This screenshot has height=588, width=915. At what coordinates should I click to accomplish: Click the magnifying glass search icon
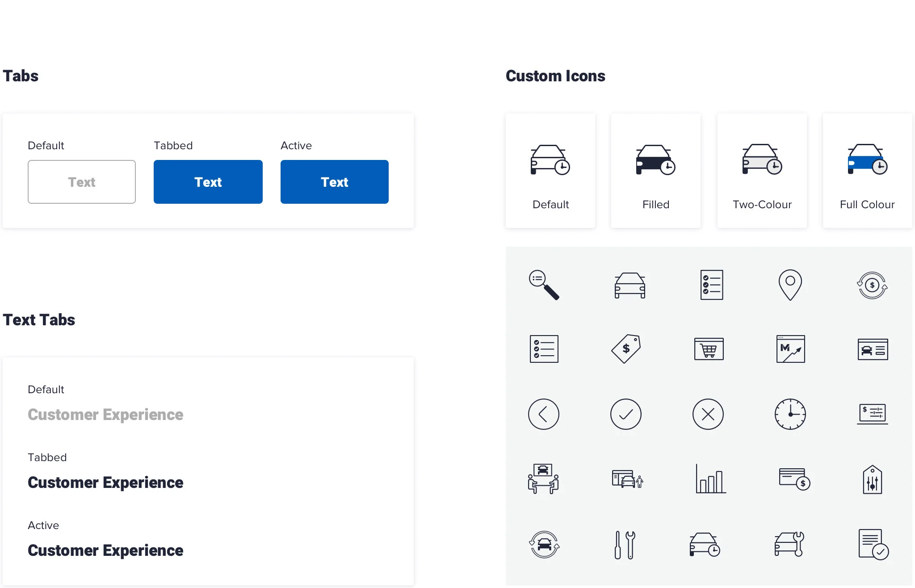[x=544, y=285]
